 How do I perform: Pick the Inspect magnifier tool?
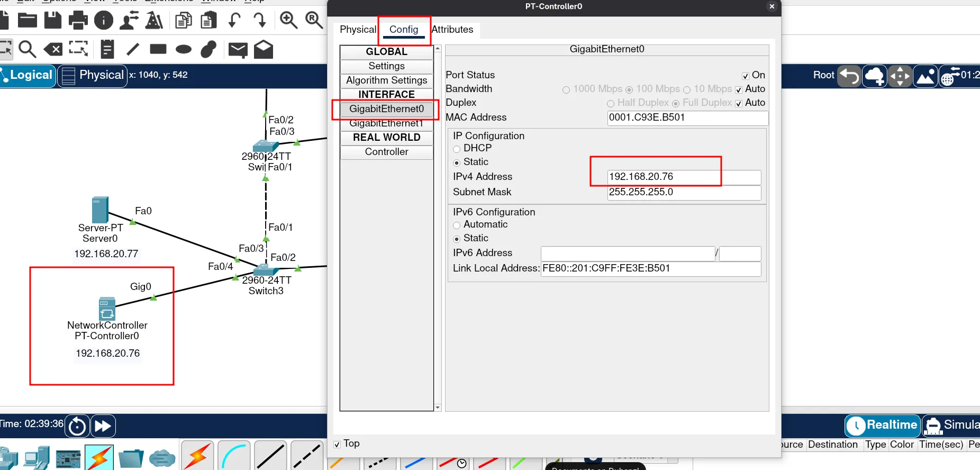[27, 50]
